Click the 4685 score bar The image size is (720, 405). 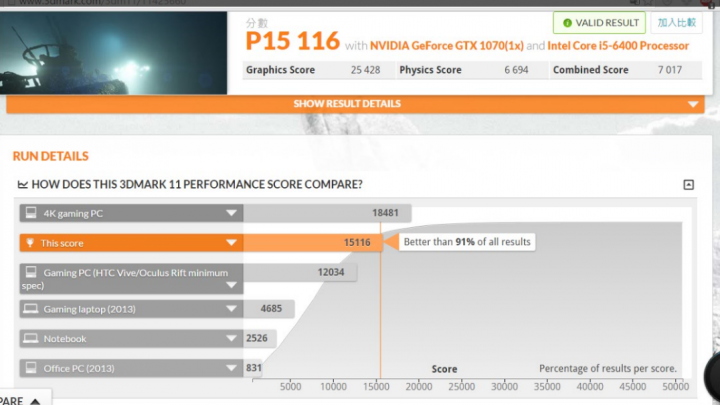click(269, 309)
